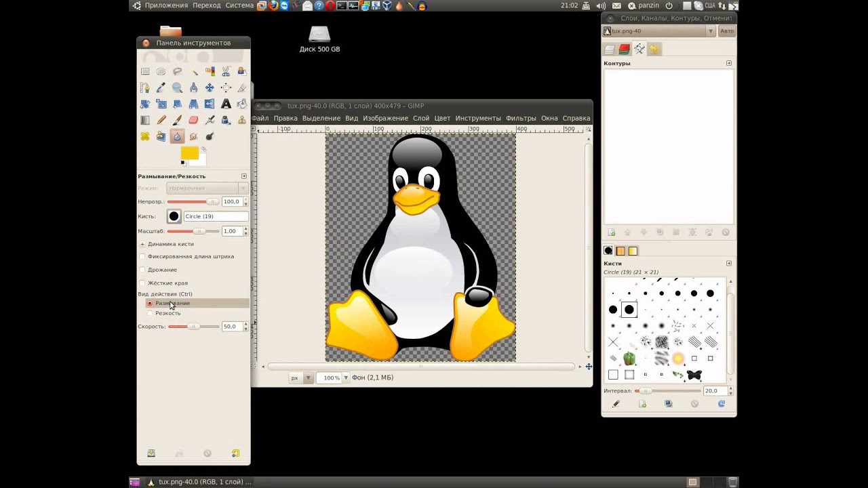Select the Alignment tool
The height and width of the screenshot is (488, 868).
coord(226,87)
